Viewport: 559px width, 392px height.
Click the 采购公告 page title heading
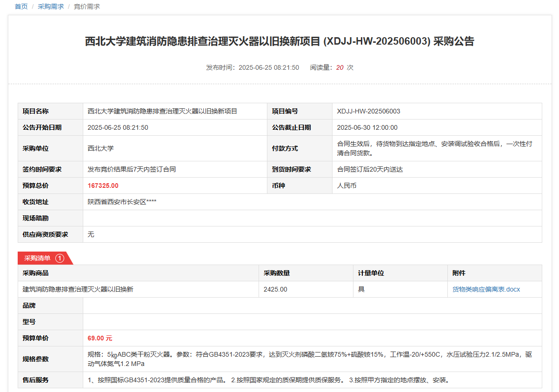279,41
